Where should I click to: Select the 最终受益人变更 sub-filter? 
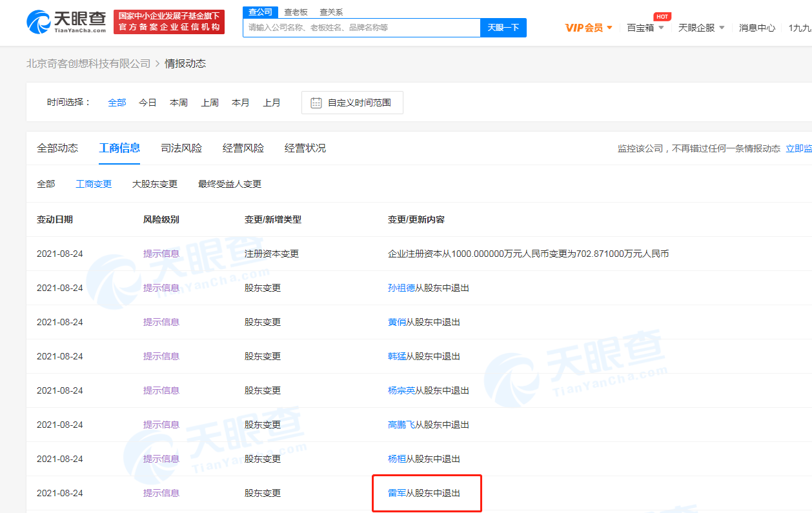point(229,184)
